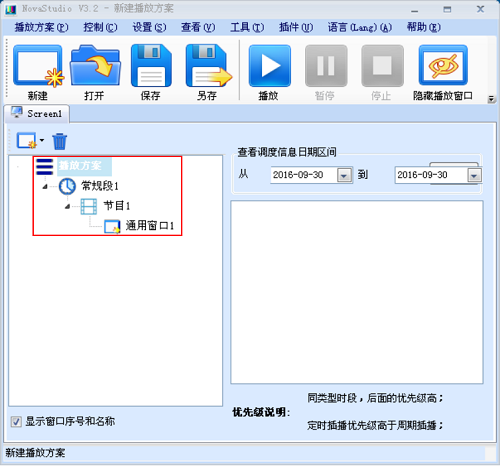
Task: Select the 播放方案 root tree item
Action: click(80, 166)
